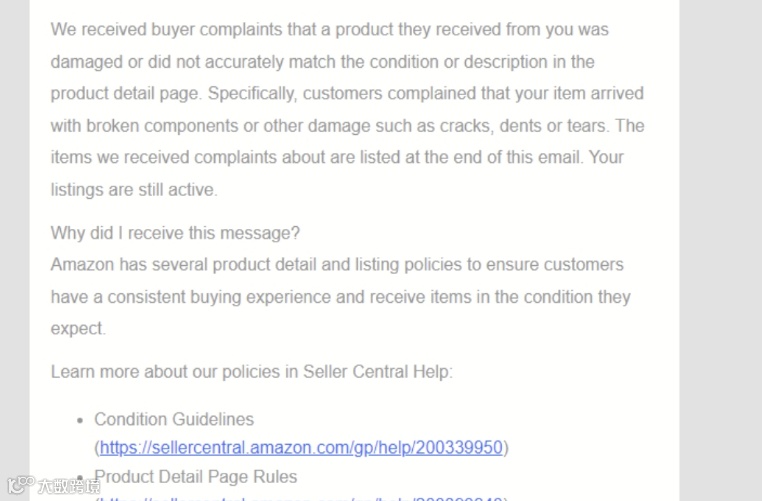Open the Condition Guidelines help link 200339950
The height and width of the screenshot is (501, 762).
[x=301, y=447]
